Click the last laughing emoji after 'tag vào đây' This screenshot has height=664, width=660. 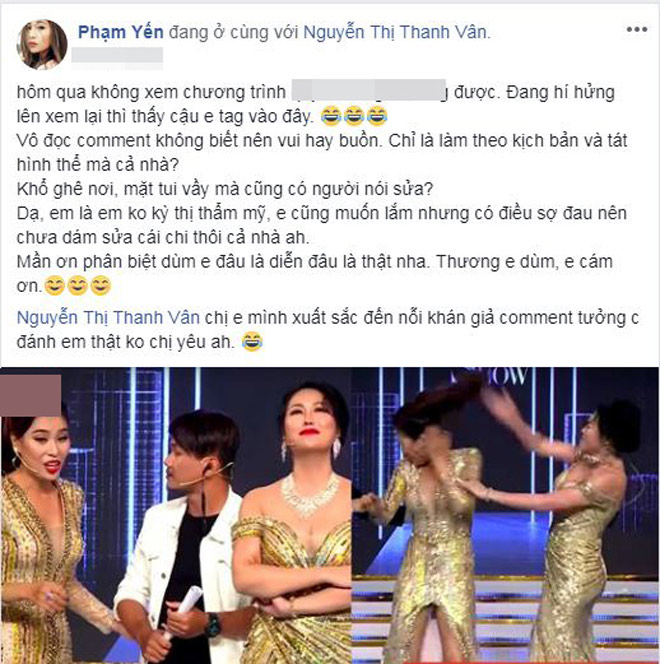377,116
